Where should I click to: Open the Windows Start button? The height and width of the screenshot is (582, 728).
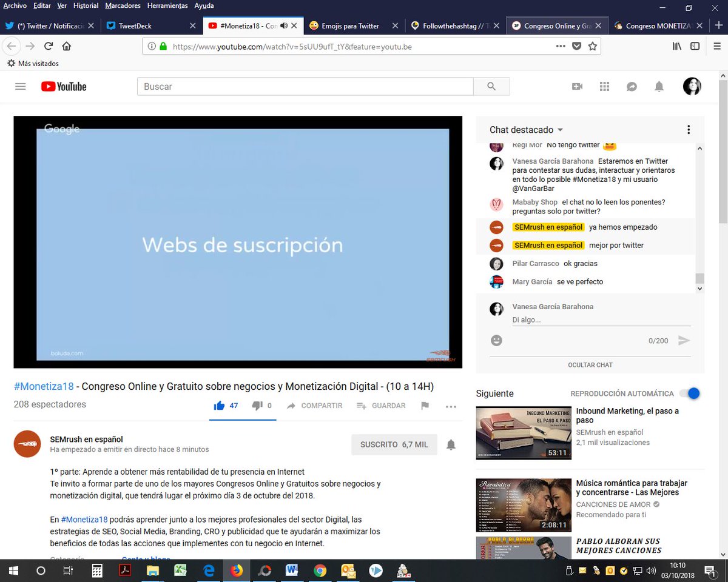tap(13, 570)
